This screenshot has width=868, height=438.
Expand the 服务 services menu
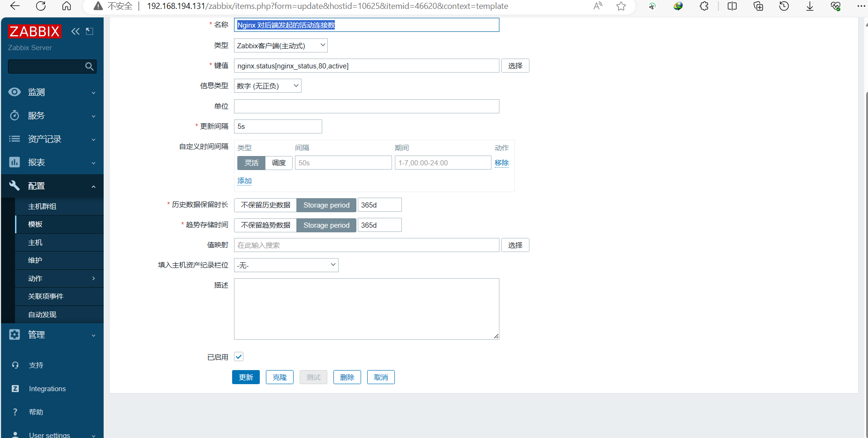tap(52, 116)
